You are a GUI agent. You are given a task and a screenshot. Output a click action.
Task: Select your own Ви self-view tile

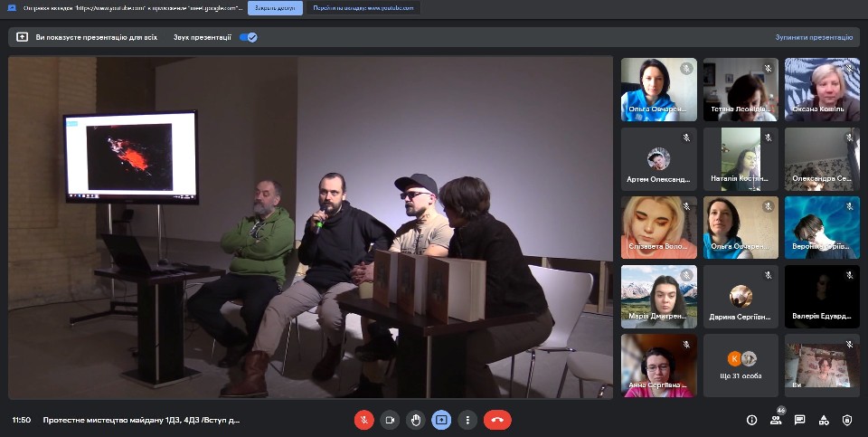coord(822,365)
